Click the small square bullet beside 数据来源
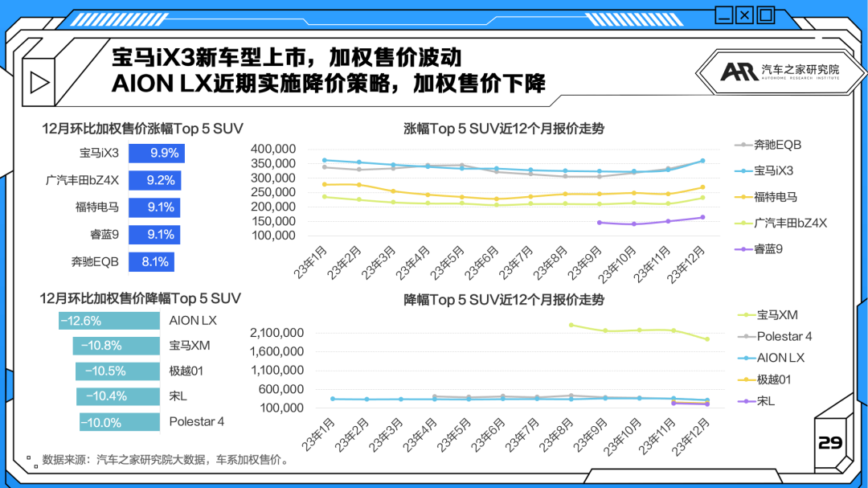The height and width of the screenshot is (488, 868). (30, 460)
